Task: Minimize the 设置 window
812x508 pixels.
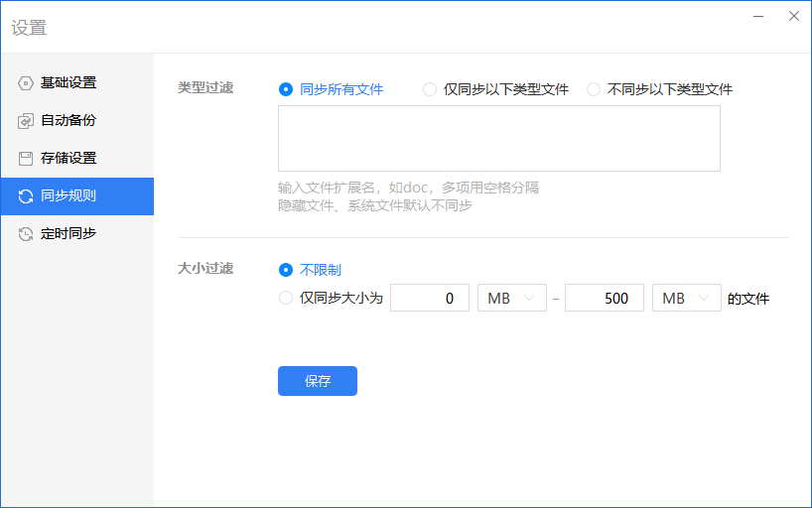Action: (x=758, y=16)
